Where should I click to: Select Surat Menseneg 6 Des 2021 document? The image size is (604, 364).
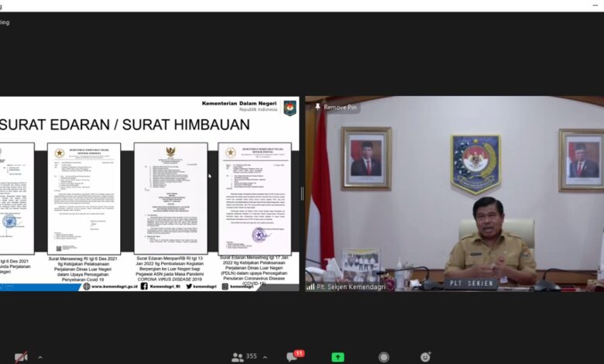pos(84,197)
